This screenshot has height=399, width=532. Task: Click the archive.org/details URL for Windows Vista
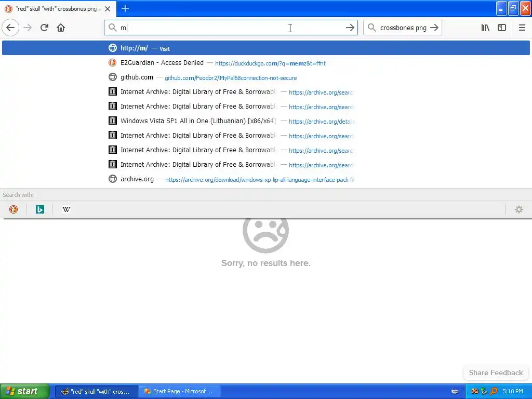(321, 122)
